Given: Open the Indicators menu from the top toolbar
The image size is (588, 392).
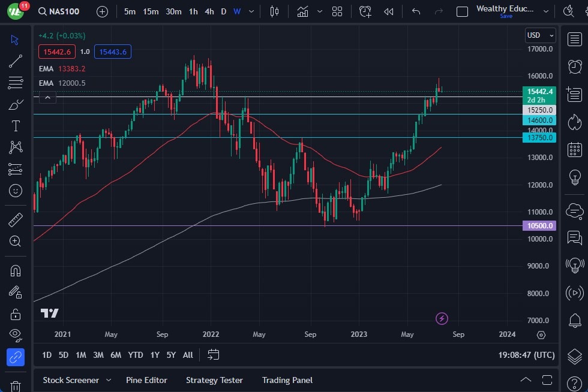Looking at the screenshot, I should tap(302, 11).
